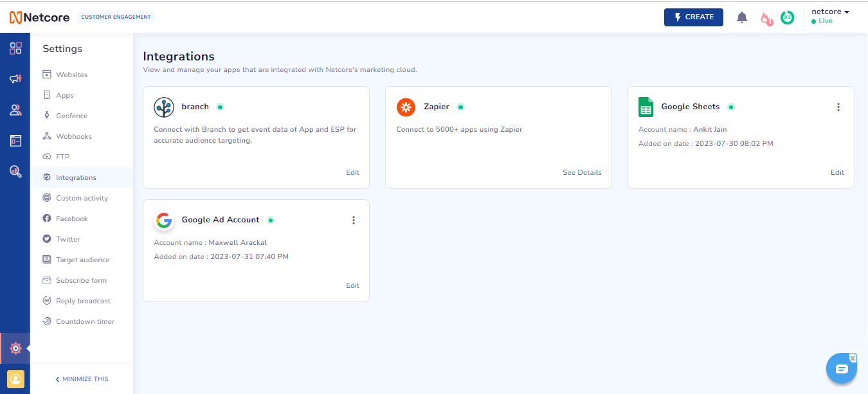
Task: Click the Geofence pin icon
Action: point(46,116)
